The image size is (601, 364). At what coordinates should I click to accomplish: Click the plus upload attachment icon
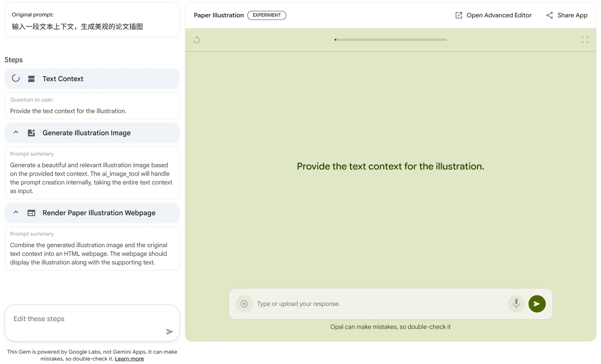coord(244,304)
